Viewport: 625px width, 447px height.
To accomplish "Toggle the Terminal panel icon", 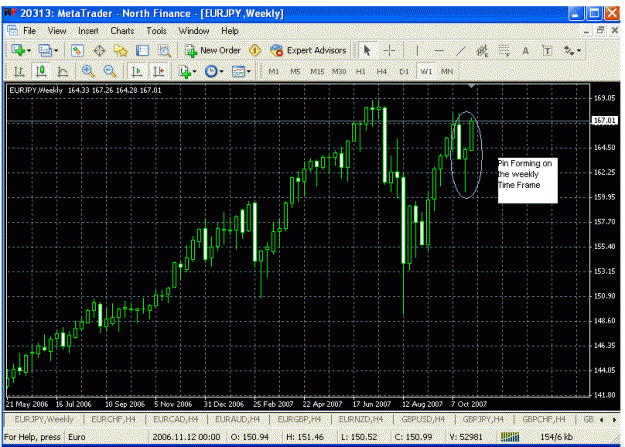I will point(142,50).
